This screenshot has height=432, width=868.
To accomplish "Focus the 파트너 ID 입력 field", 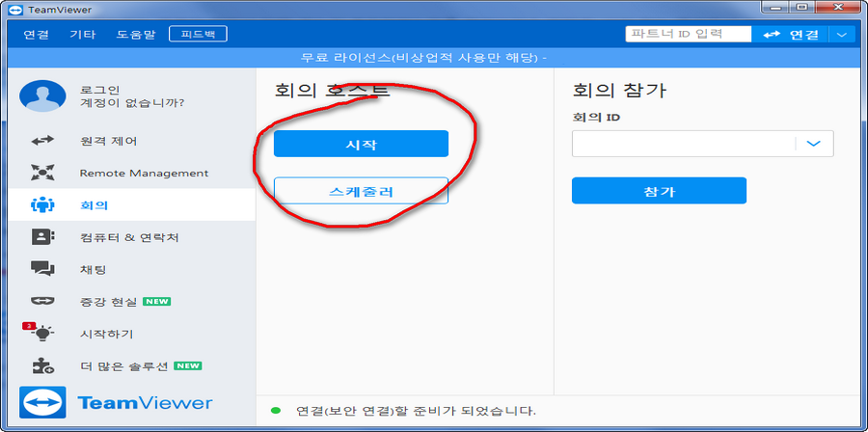I will coord(688,34).
